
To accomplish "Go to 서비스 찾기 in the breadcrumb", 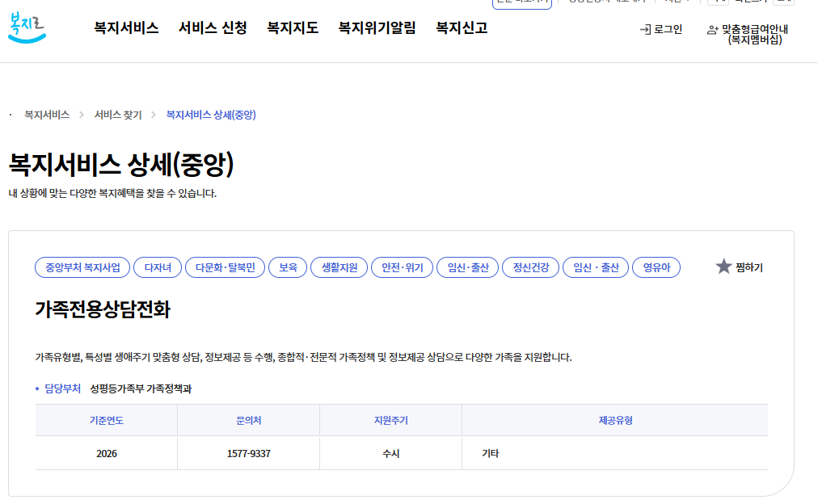I will (118, 115).
